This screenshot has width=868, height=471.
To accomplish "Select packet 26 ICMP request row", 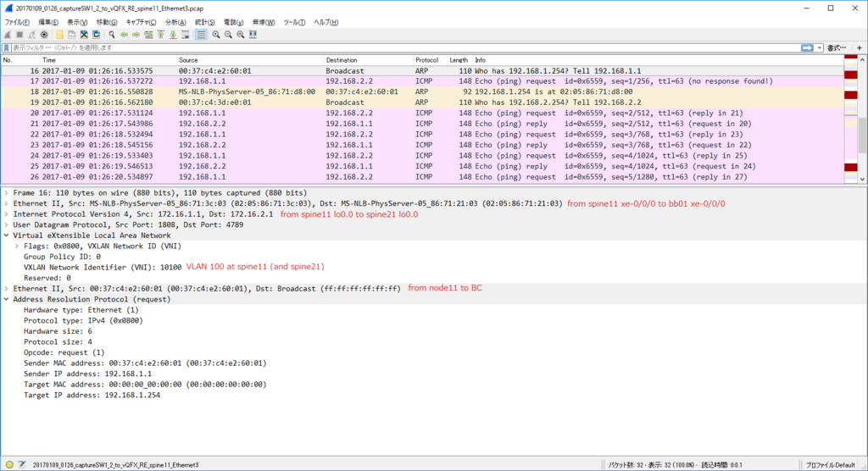I will pyautogui.click(x=422, y=177).
